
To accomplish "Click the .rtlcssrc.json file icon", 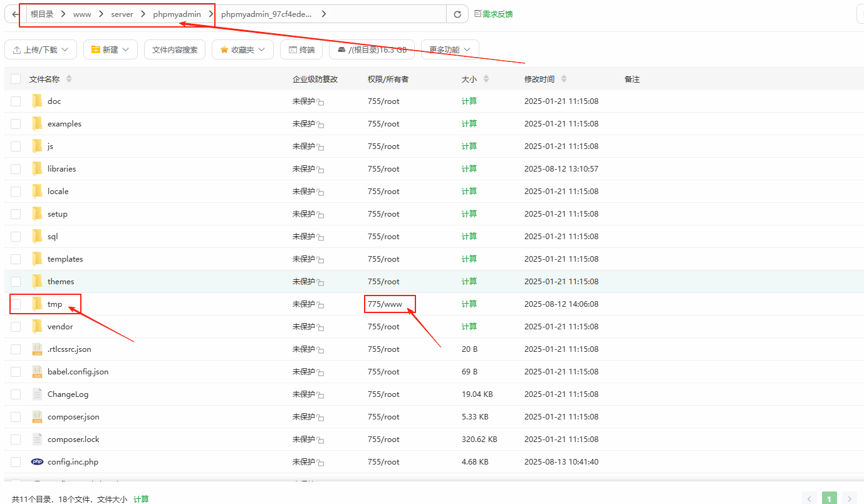I will [37, 349].
